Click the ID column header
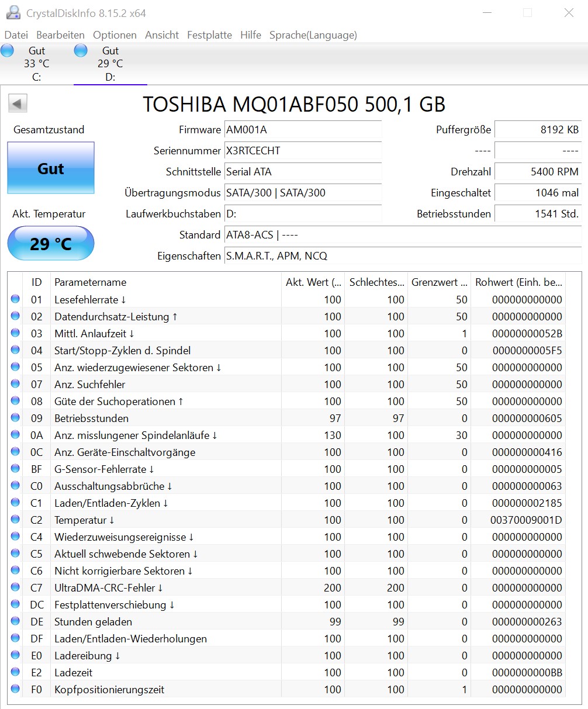 pyautogui.click(x=37, y=282)
